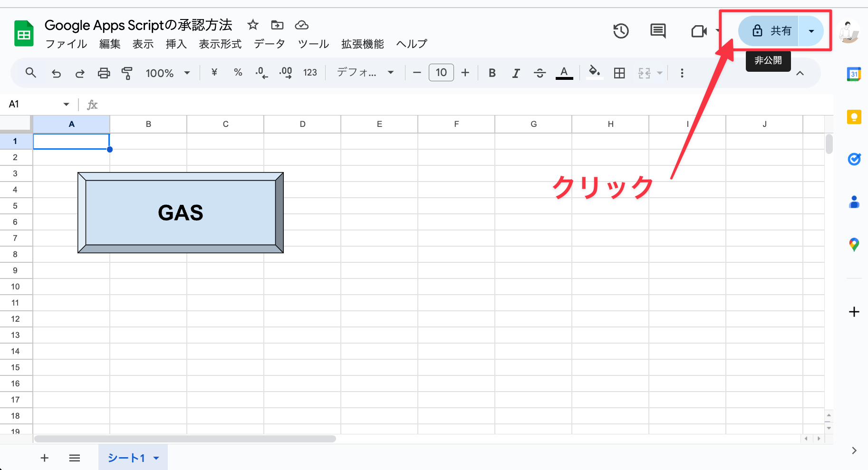Check the cloud save status icon
The height and width of the screenshot is (470, 868).
pyautogui.click(x=301, y=25)
